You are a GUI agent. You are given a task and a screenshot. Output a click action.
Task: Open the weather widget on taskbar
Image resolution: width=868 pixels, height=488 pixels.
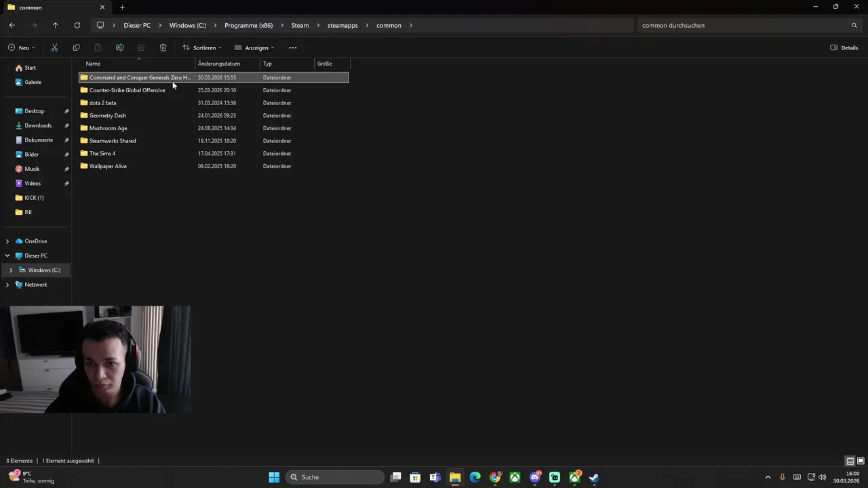pyautogui.click(x=31, y=477)
